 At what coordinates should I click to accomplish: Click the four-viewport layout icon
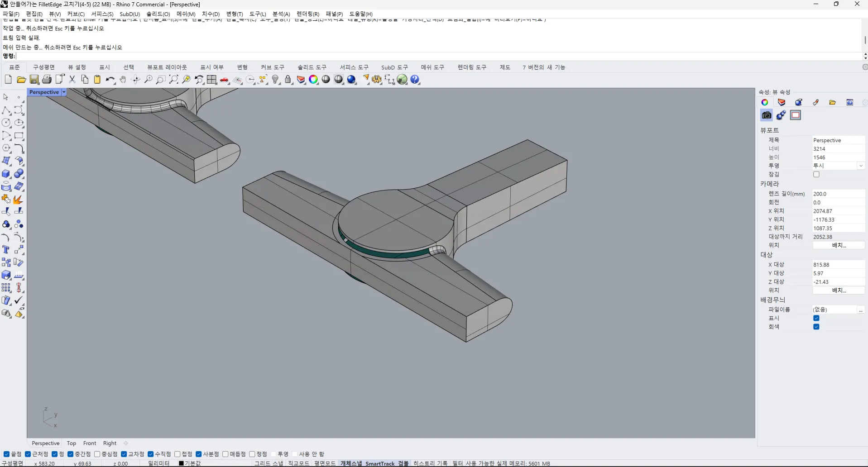[211, 80]
